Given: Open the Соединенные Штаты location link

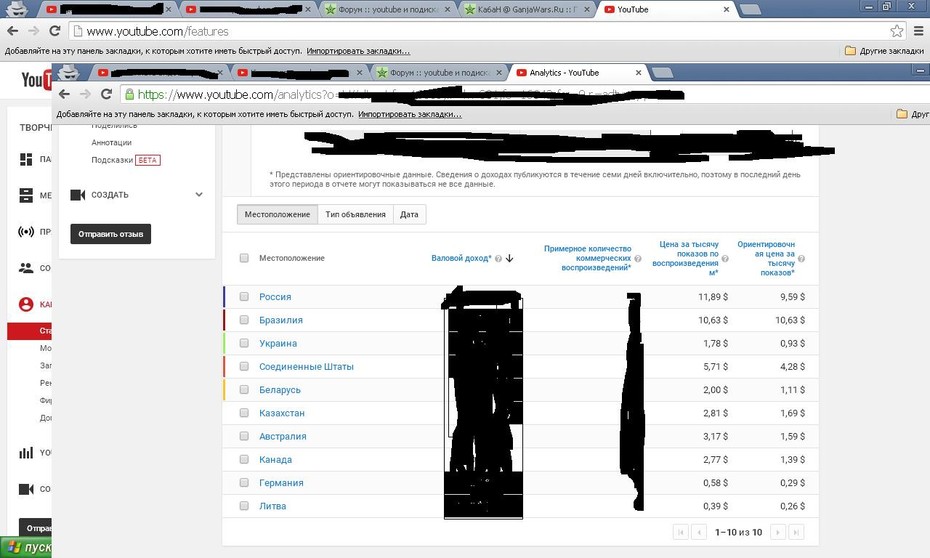Looking at the screenshot, I should (306, 366).
